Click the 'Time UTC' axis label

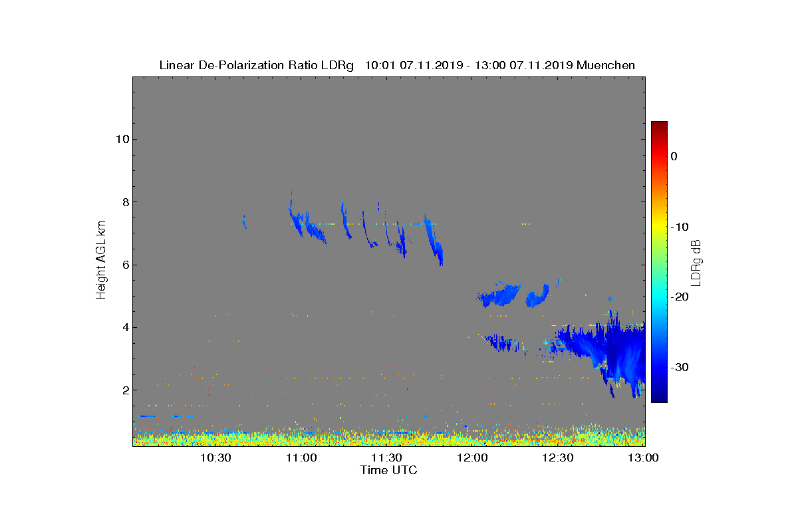[x=389, y=470]
